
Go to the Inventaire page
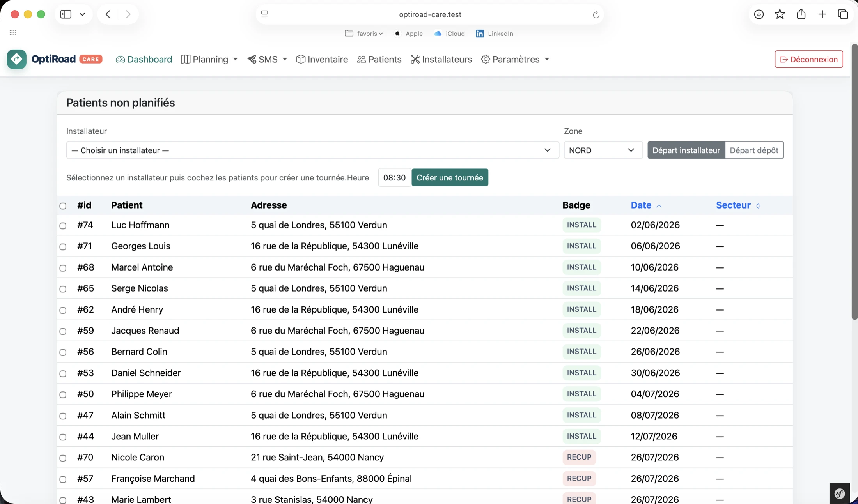coord(322,59)
